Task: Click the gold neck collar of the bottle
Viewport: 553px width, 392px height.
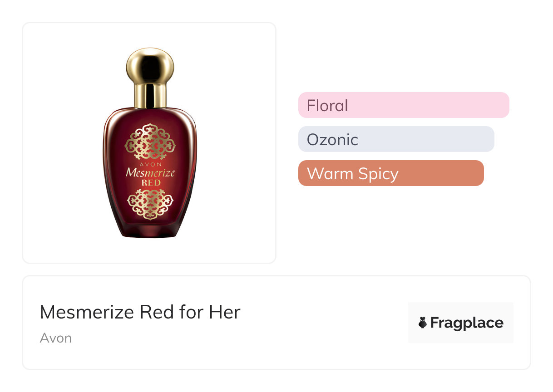Action: (x=150, y=94)
